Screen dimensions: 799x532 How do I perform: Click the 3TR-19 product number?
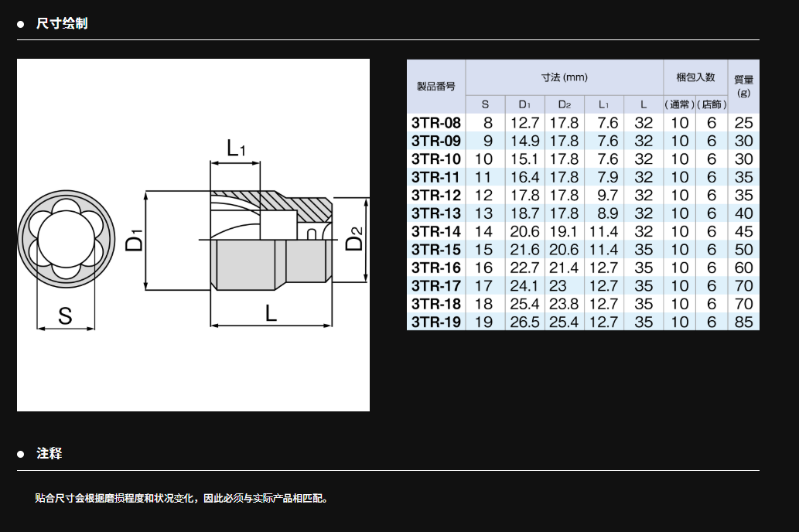click(436, 322)
